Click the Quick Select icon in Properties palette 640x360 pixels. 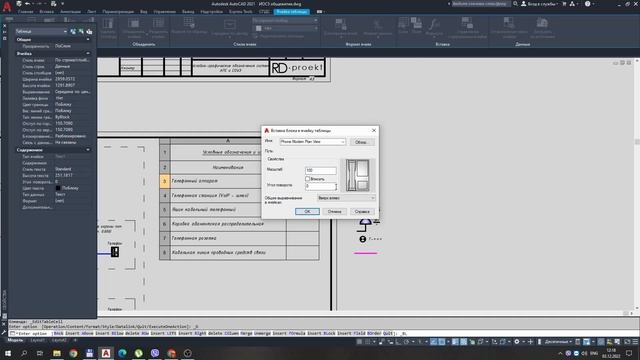point(89,31)
